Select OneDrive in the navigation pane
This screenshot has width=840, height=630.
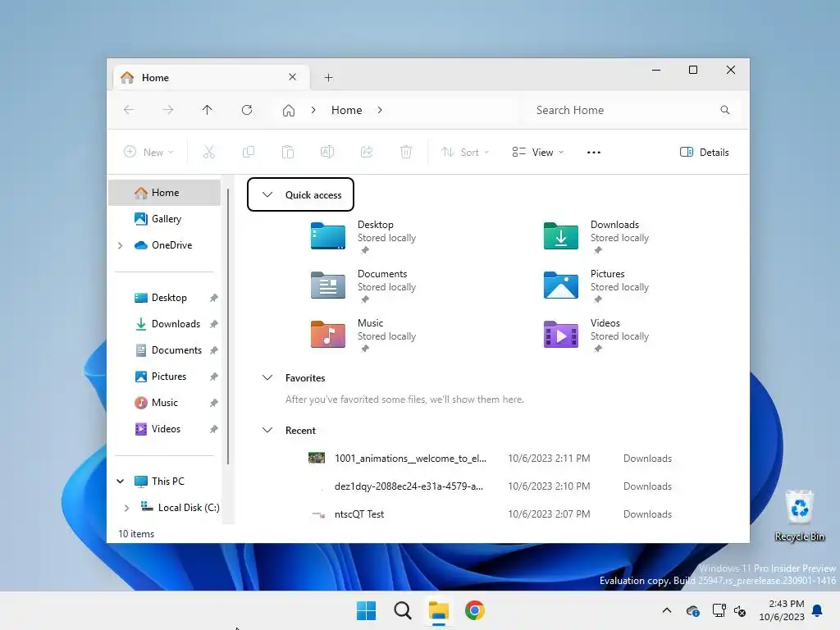pyautogui.click(x=164, y=245)
